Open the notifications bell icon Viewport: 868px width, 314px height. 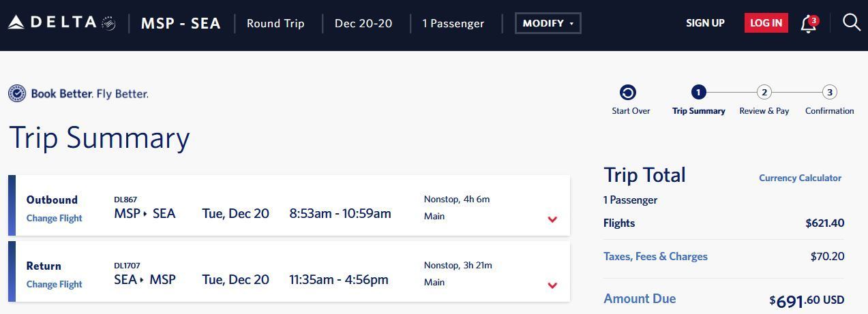[809, 23]
